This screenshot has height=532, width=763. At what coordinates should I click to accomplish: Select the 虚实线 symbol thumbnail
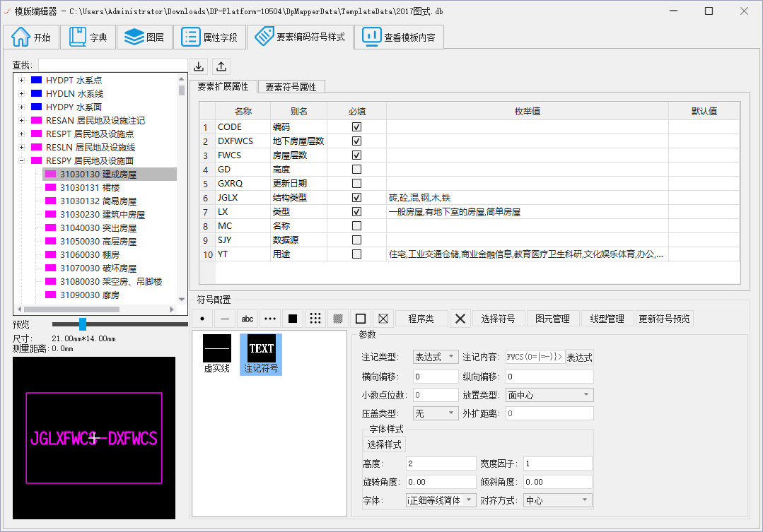click(216, 354)
